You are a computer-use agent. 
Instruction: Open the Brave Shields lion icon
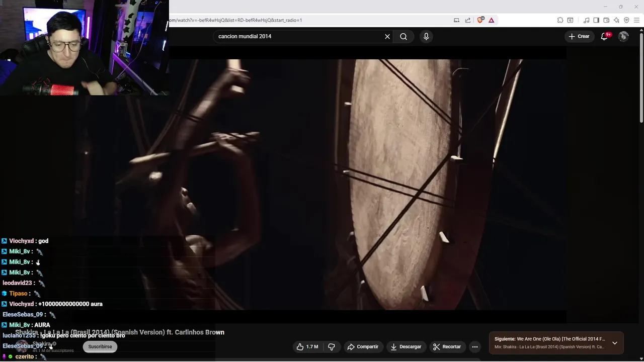(x=480, y=20)
